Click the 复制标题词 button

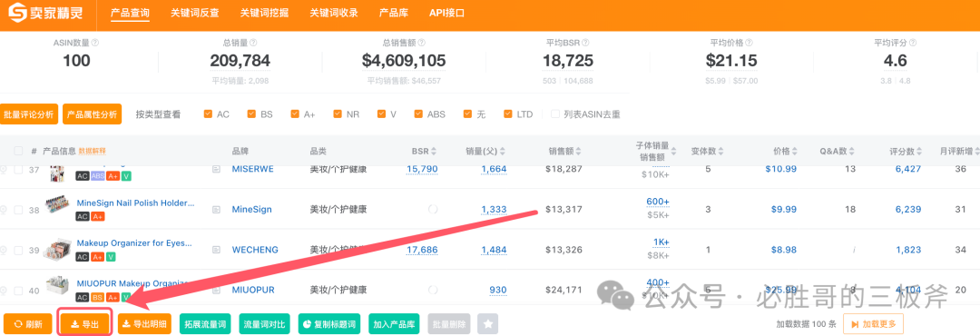[x=329, y=324]
